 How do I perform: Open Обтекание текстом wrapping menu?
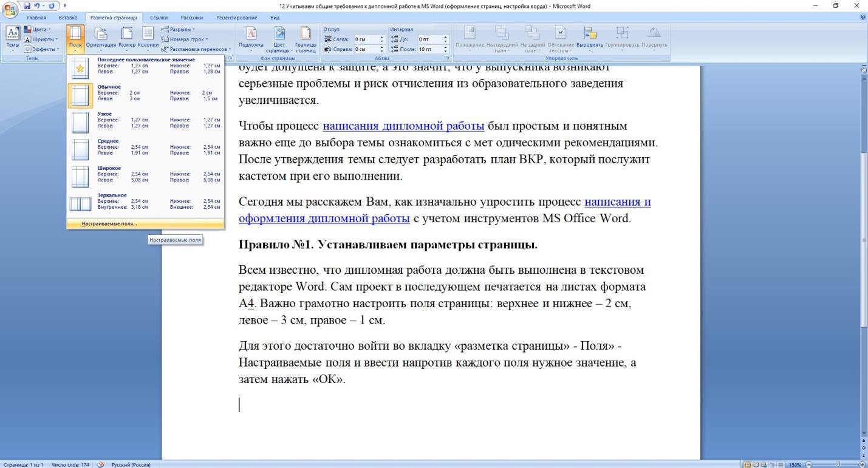(x=561, y=39)
